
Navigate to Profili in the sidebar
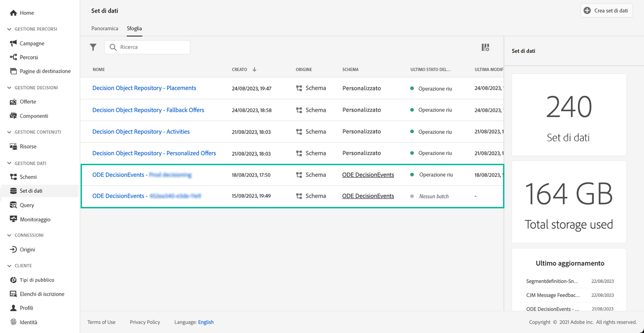pos(27,308)
